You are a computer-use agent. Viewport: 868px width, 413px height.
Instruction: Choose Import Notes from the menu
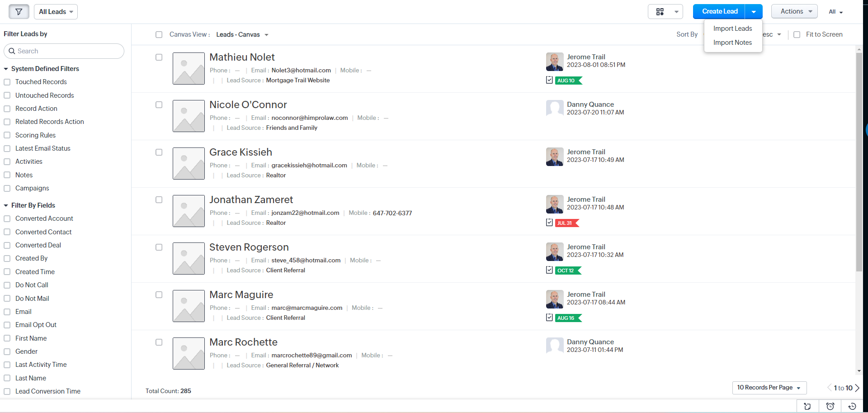pyautogui.click(x=732, y=43)
